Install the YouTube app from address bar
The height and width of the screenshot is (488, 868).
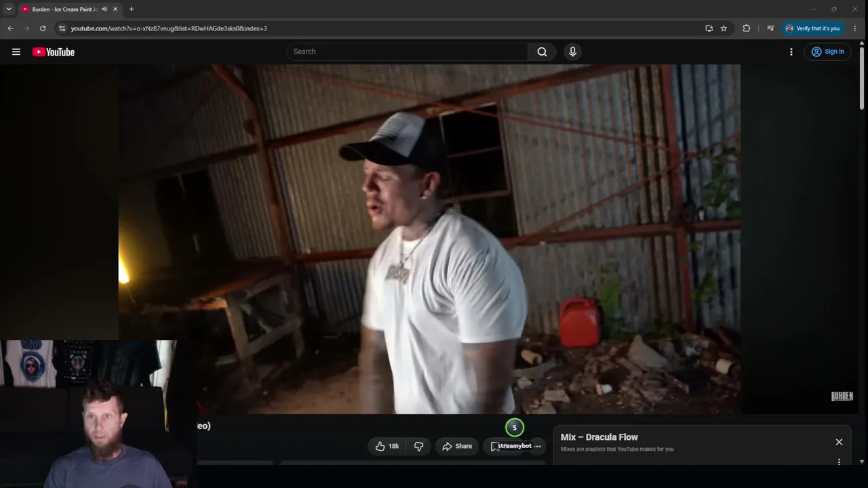point(709,28)
